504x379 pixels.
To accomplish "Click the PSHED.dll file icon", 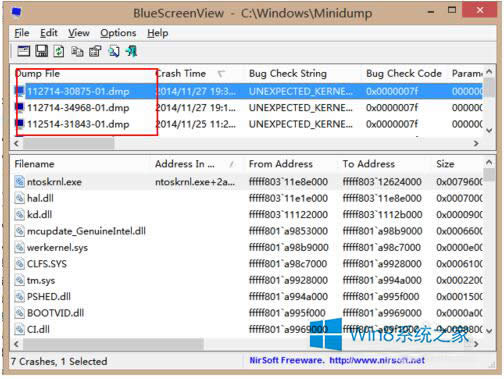I will point(20,296).
